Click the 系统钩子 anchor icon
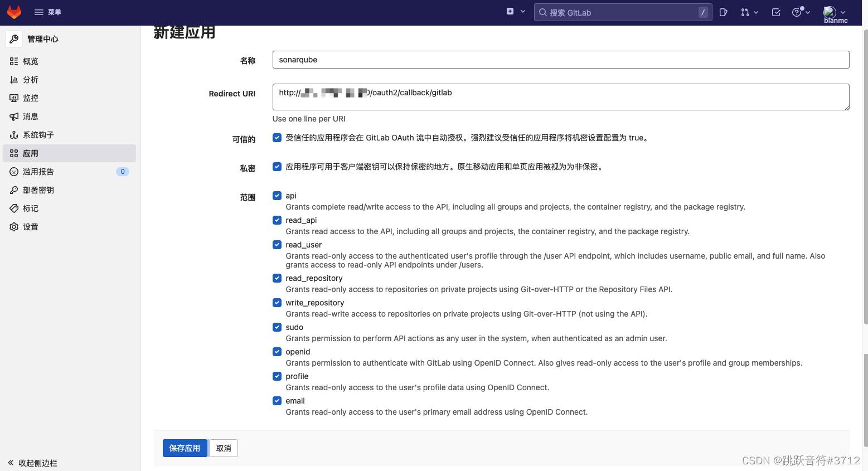This screenshot has height=471, width=868. (14, 135)
